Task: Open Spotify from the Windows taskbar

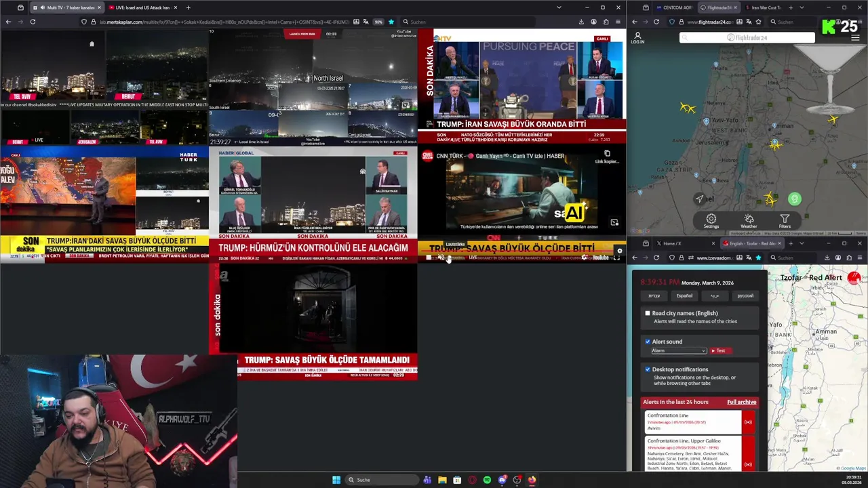Action: 487,480
